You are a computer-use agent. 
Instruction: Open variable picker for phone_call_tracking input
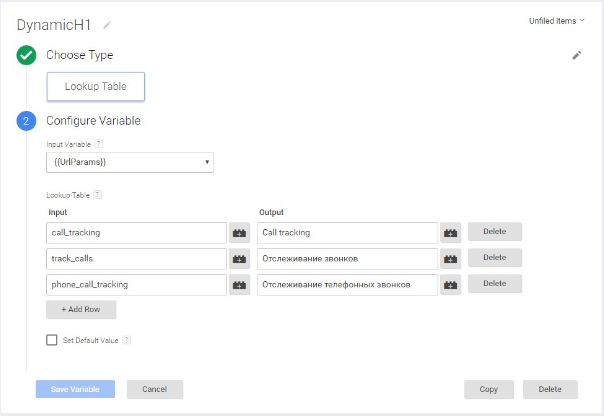[x=240, y=284]
